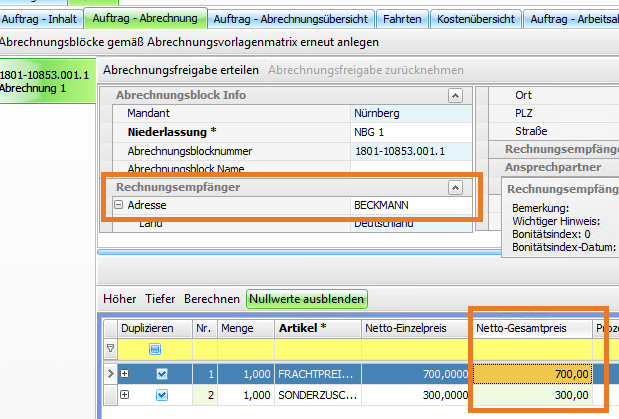This screenshot has width=619, height=419.
Task: Toggle the Nullwerte ausblenden button
Action: pyautogui.click(x=307, y=298)
